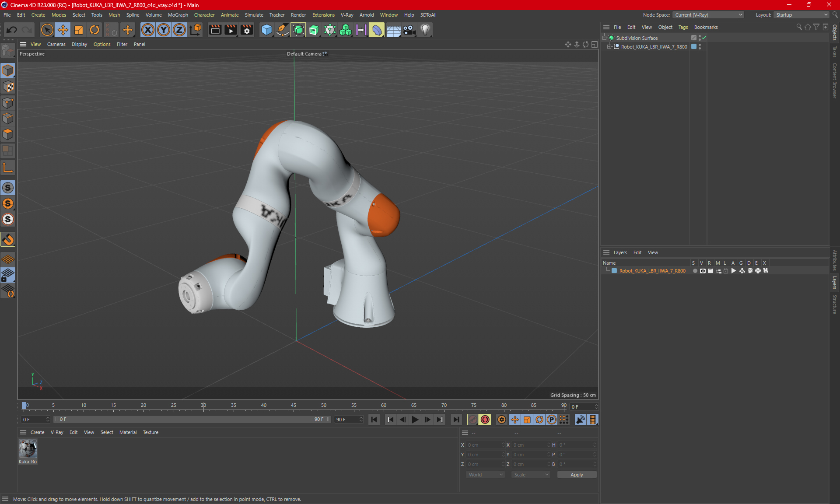840x504 pixels.
Task: Go to start of animation
Action: 374,420
